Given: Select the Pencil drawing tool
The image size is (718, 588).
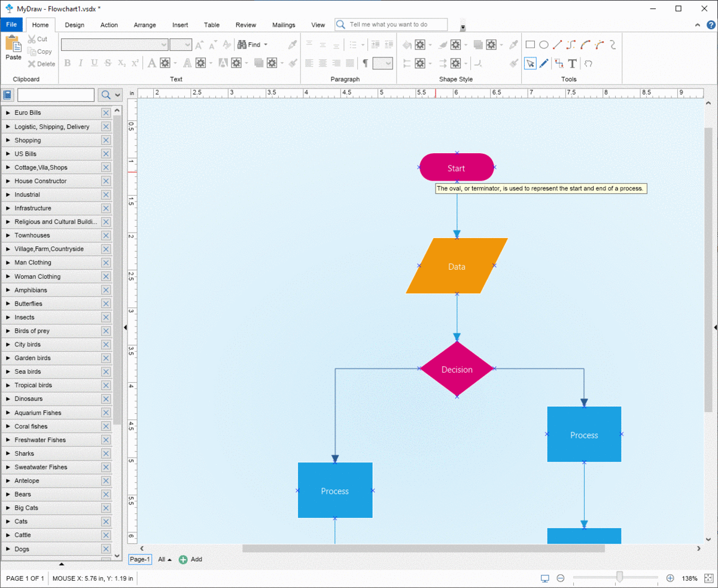Looking at the screenshot, I should click(544, 63).
